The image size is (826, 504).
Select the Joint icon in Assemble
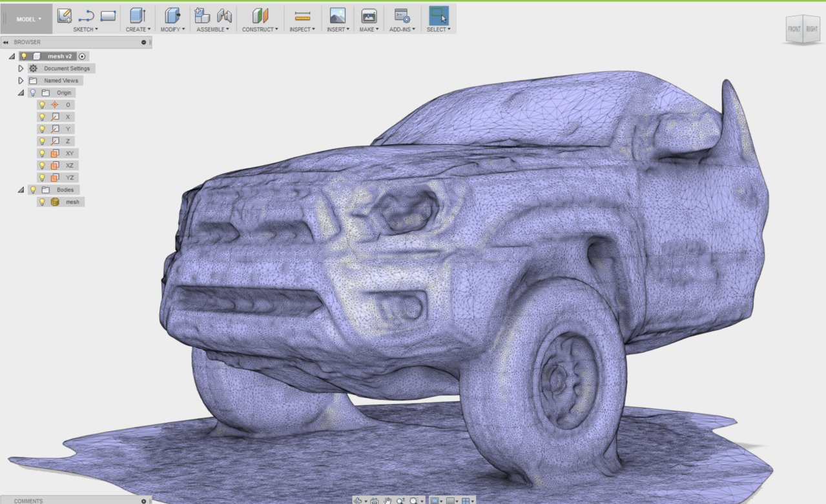[x=224, y=15]
